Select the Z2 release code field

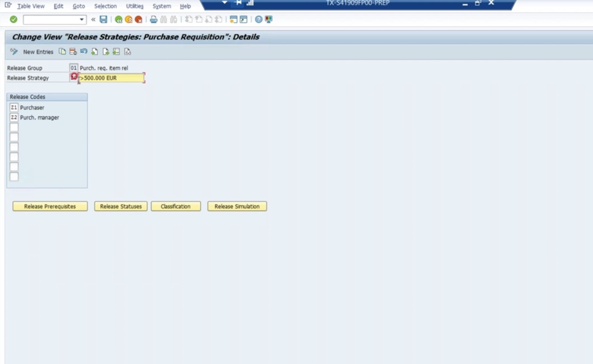pos(14,117)
